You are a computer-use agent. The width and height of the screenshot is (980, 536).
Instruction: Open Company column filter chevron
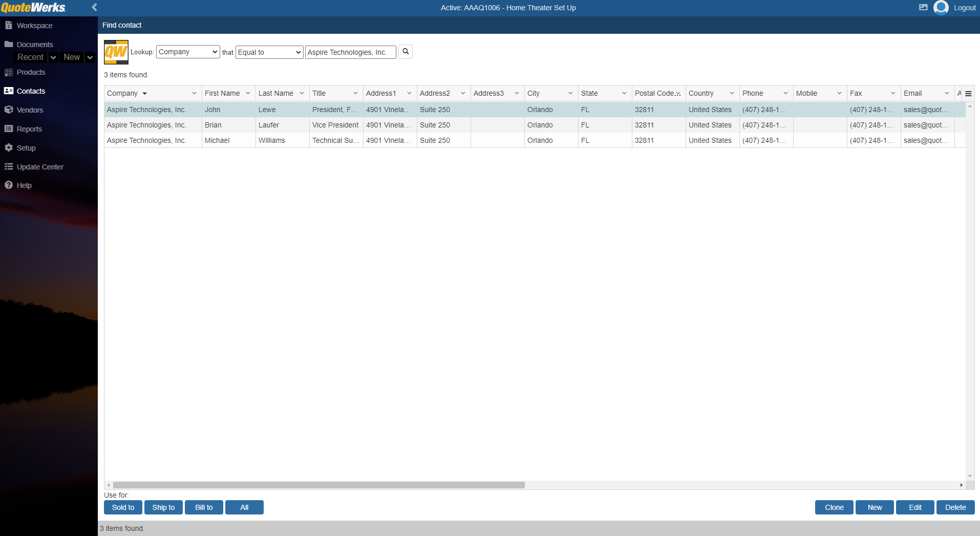point(194,93)
